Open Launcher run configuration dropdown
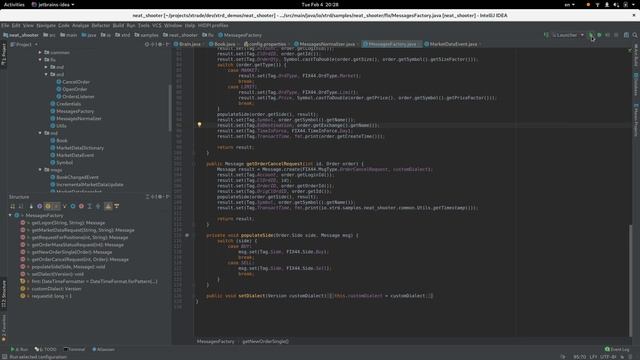Viewport: 640px width, 360px height. point(568,35)
